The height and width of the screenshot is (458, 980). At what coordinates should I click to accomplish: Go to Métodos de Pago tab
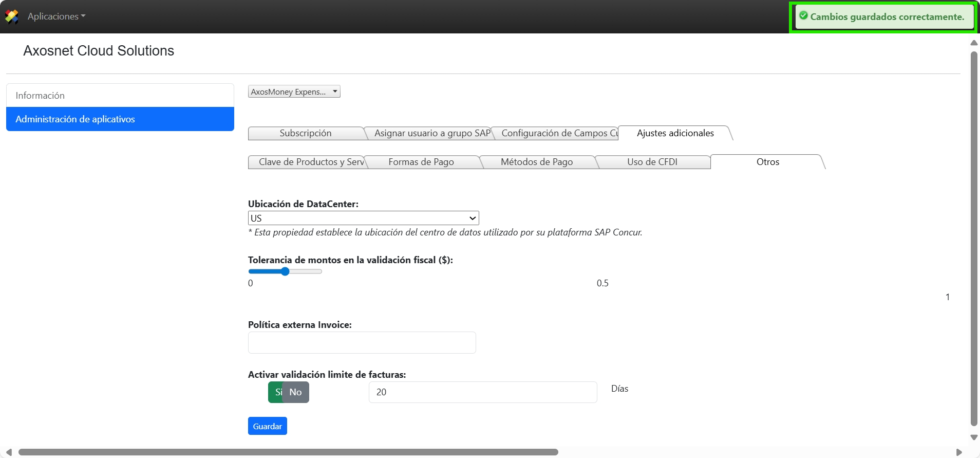537,162
